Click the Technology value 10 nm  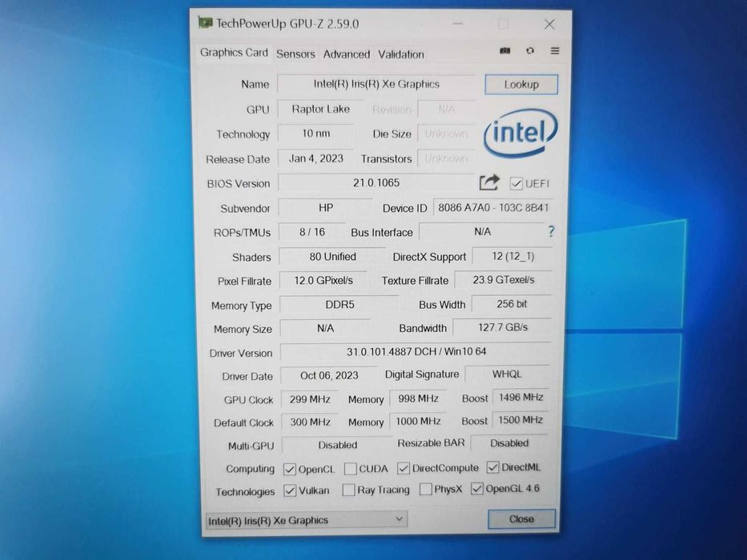pyautogui.click(x=316, y=134)
